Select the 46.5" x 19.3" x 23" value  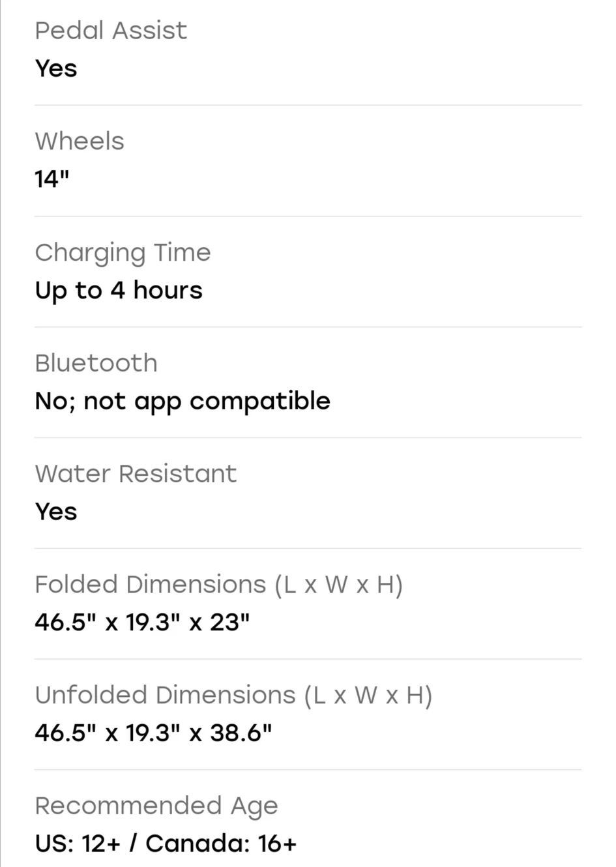(x=142, y=623)
